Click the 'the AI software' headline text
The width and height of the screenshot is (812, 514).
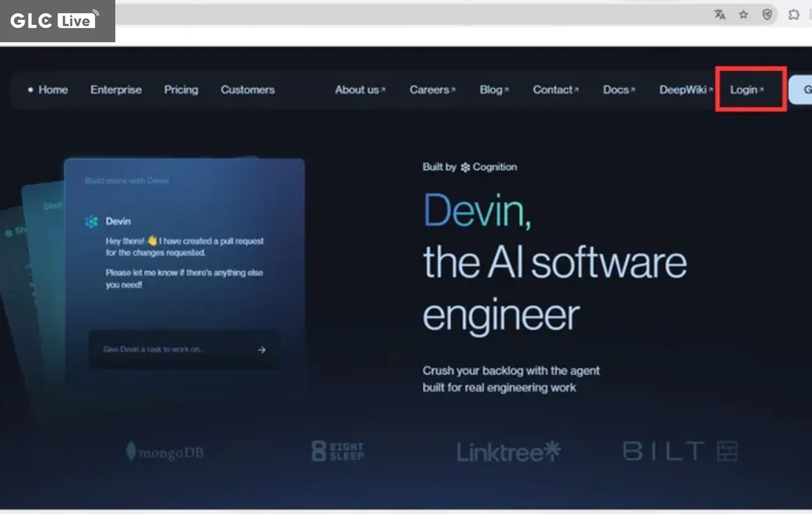(x=555, y=262)
